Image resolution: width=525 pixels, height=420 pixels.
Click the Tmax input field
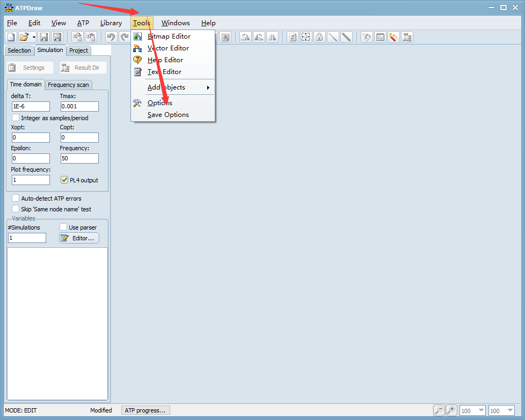coord(79,106)
